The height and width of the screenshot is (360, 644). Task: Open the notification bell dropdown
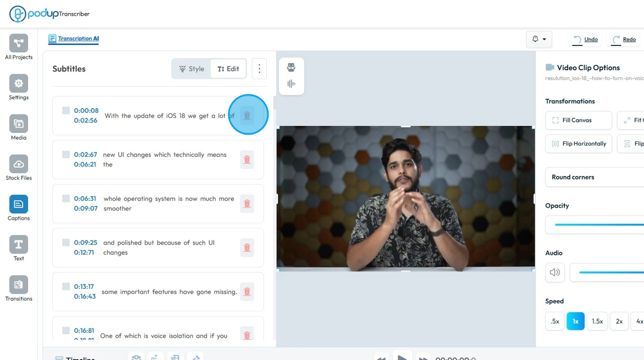coord(539,39)
